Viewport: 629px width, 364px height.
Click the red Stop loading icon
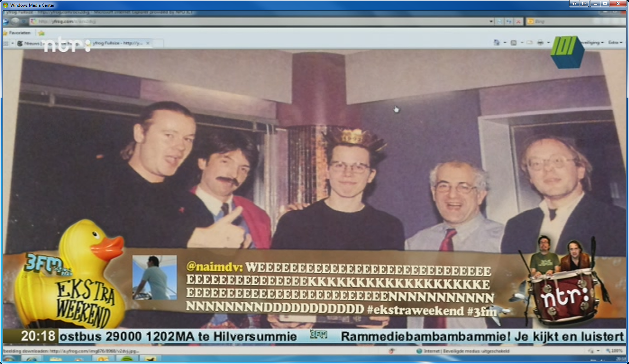[x=518, y=22]
